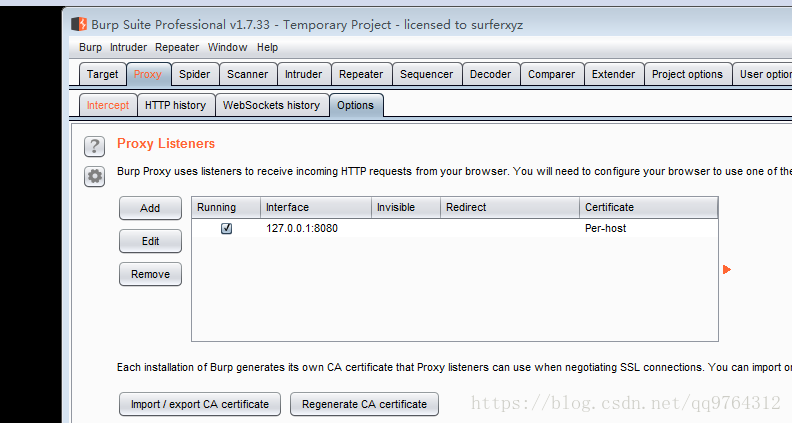792x423 pixels.
Task: Open the Proxy Listeners settings gear
Action: [x=94, y=176]
